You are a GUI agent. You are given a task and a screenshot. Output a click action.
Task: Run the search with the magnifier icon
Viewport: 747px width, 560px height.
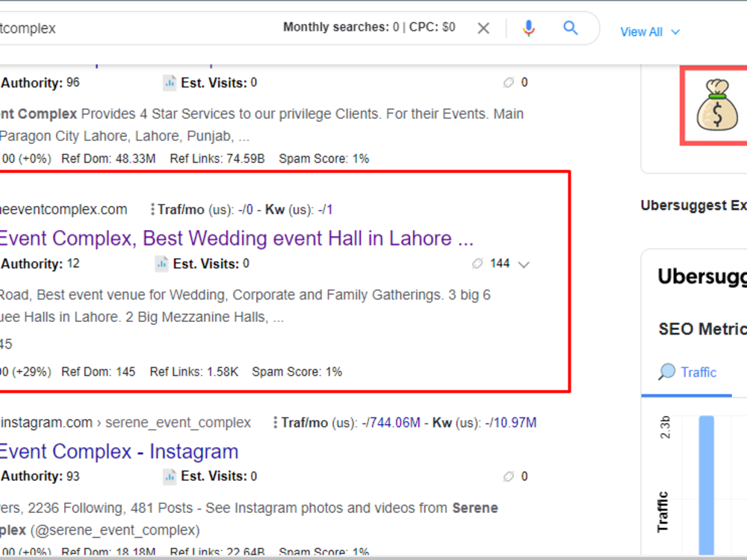click(570, 28)
